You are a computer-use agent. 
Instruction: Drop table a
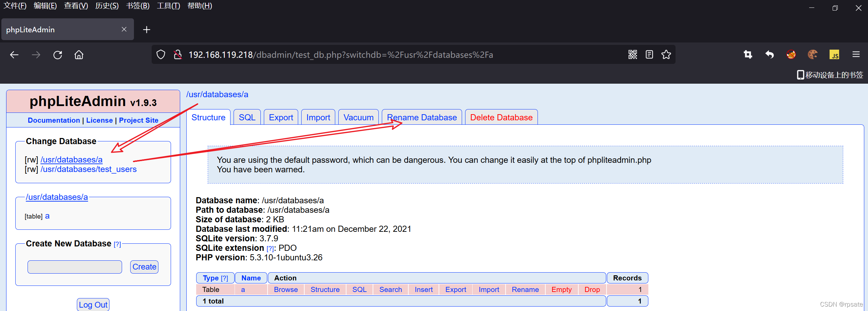tap(592, 290)
